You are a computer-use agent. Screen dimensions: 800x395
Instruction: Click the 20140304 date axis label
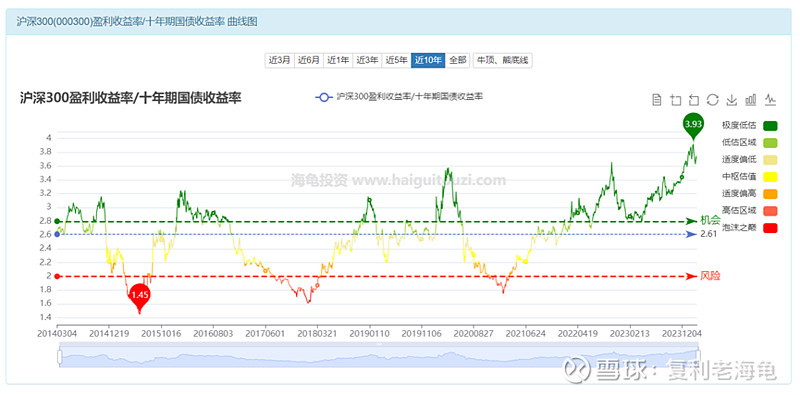(57, 333)
